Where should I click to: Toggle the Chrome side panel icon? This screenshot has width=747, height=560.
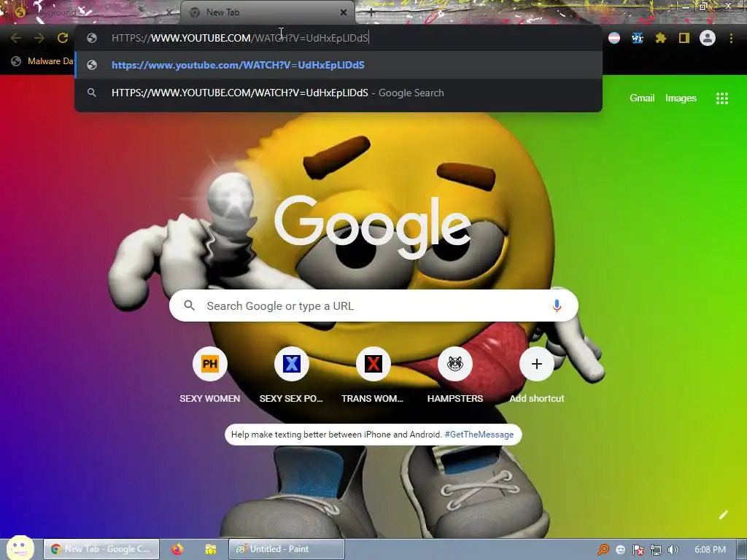(x=684, y=38)
